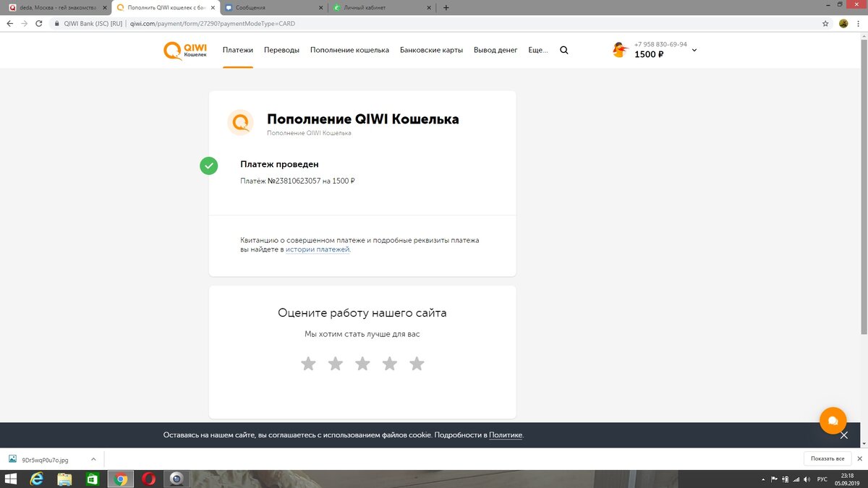Image resolution: width=868 pixels, height=488 pixels.
Task: Open downloaded file 9Dr5wqP0u7o.jpg
Action: click(x=45, y=459)
